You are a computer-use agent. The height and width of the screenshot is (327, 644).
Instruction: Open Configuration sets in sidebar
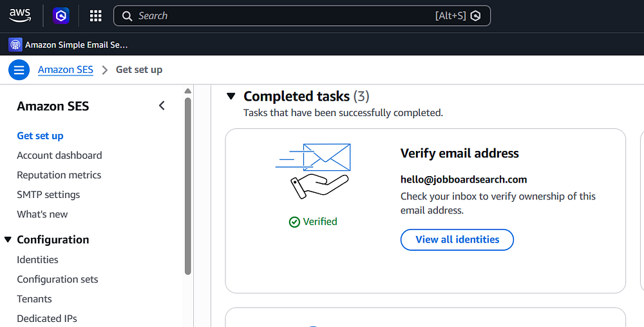click(x=57, y=279)
